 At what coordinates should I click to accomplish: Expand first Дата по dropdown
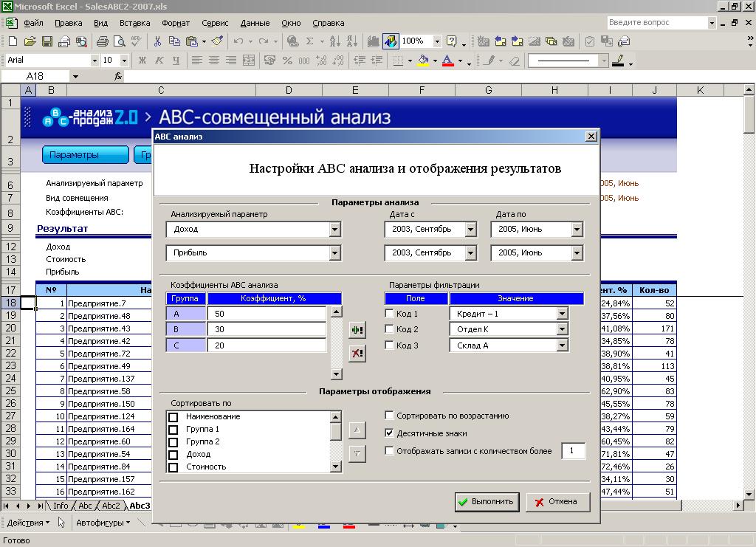(577, 230)
